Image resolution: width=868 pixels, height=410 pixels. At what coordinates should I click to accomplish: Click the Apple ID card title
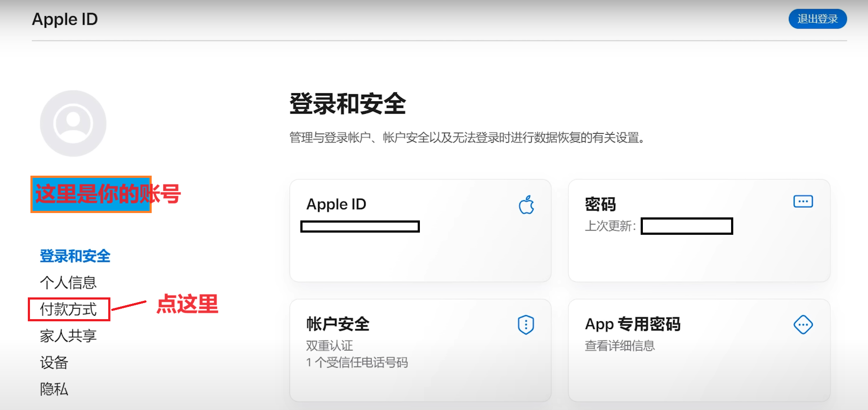336,204
